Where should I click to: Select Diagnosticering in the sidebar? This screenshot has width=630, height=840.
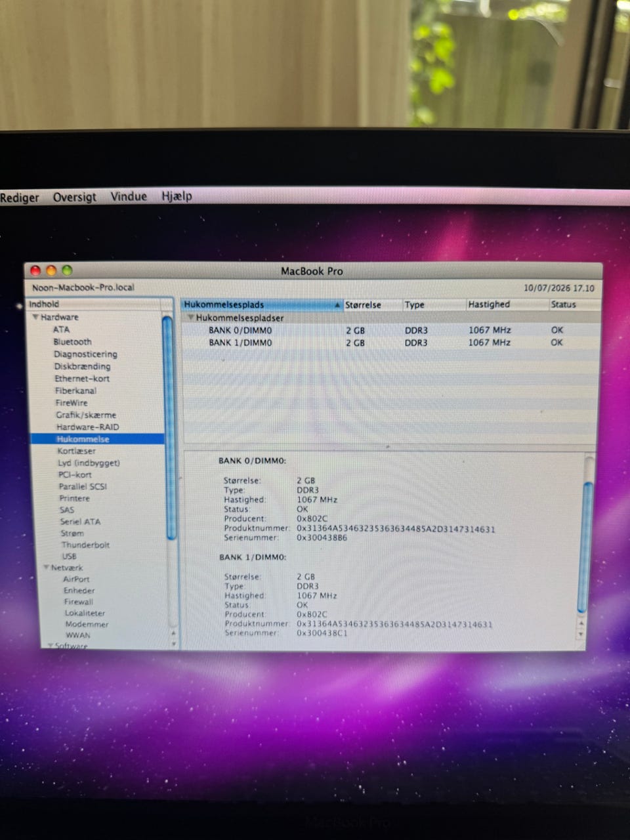85,354
